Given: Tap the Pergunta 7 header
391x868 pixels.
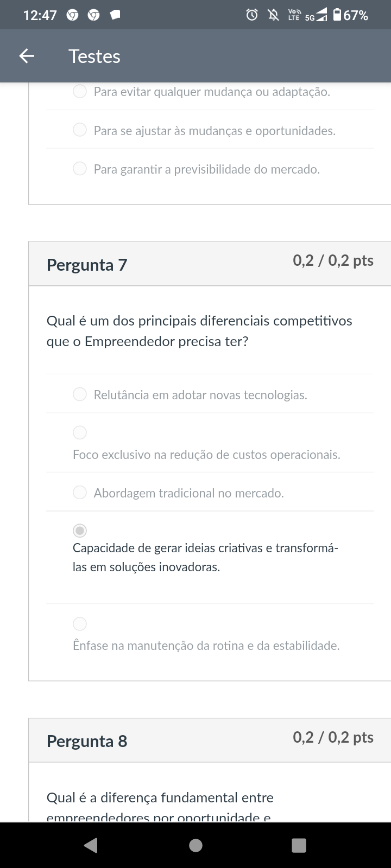Looking at the screenshot, I should 87,265.
